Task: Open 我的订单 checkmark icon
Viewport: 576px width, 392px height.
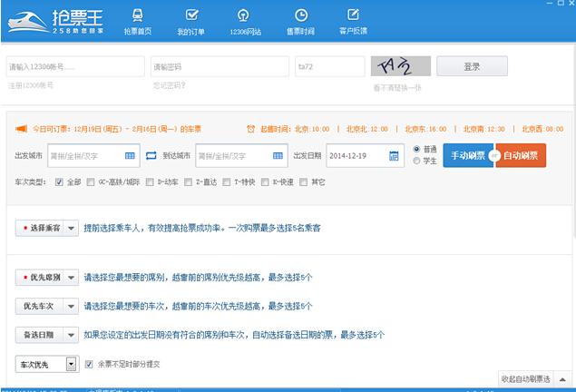Action: pos(190,15)
